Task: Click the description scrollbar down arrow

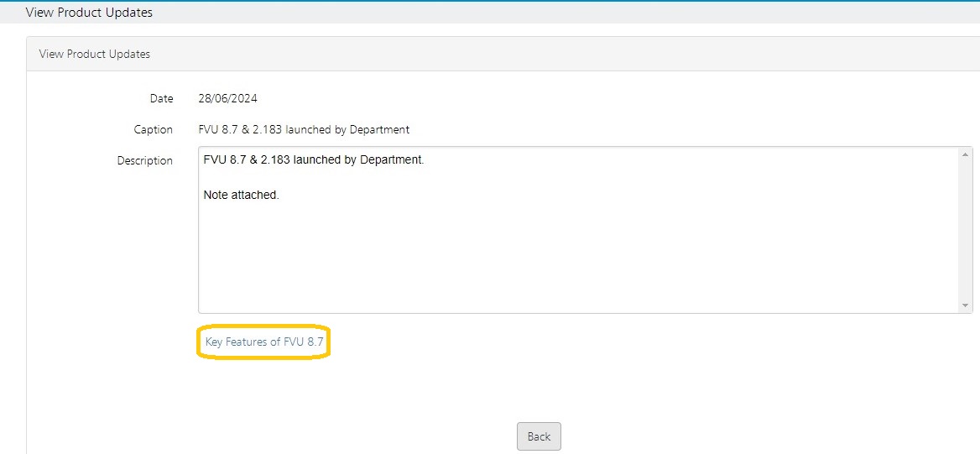Action: pos(964,305)
